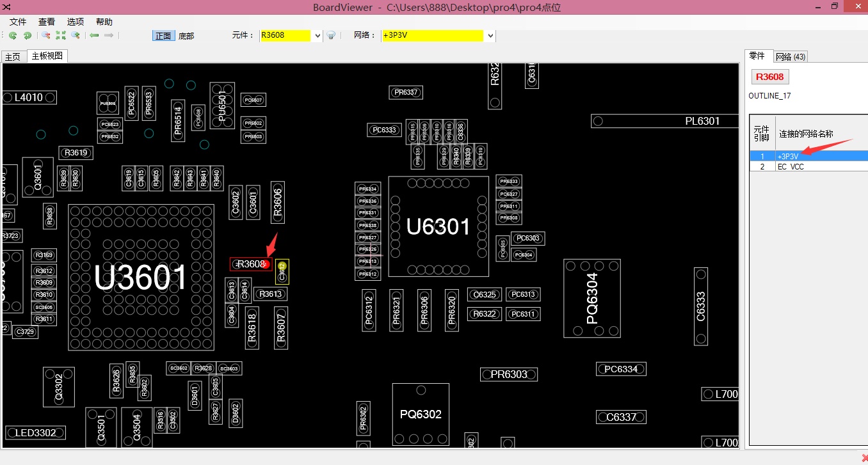Click the zoom out magnifier icon
This screenshot has width=868, height=465.
click(x=46, y=36)
